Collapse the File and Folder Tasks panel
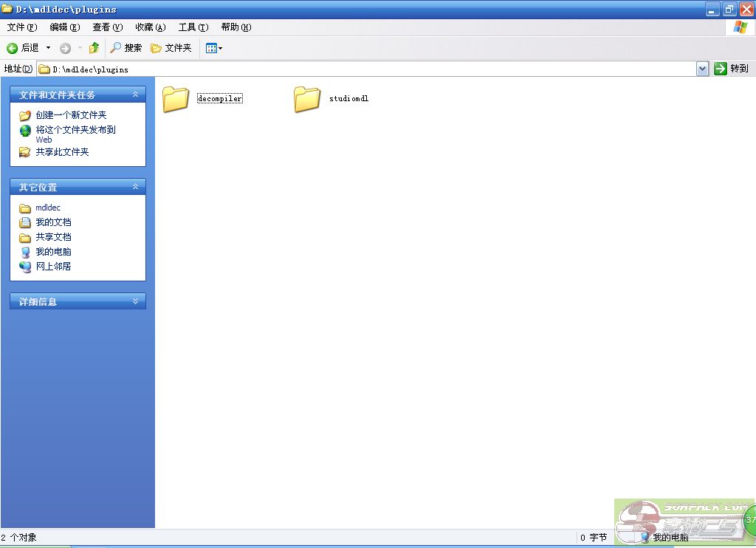Image resolution: width=756 pixels, height=548 pixels. coord(135,95)
